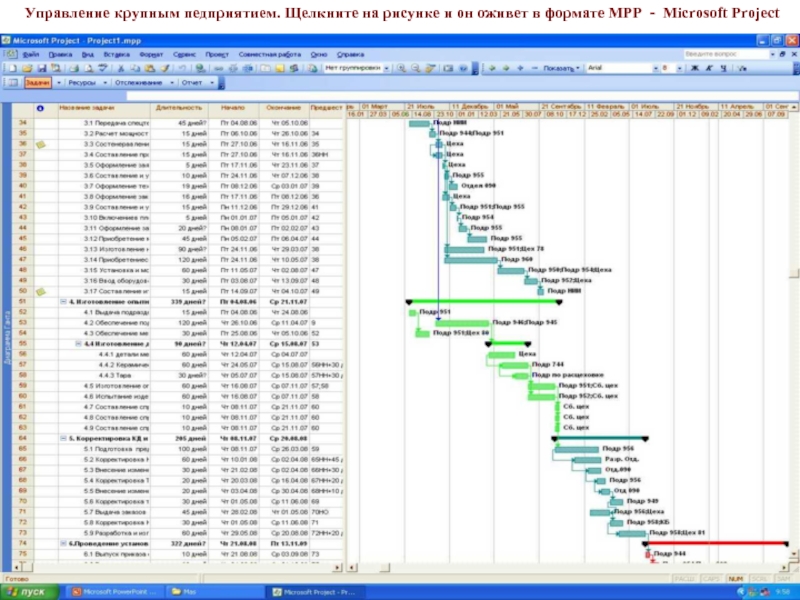Toggle the AutoFilter icon
This screenshot has width=800, height=600.
pyautogui.click(x=742, y=68)
